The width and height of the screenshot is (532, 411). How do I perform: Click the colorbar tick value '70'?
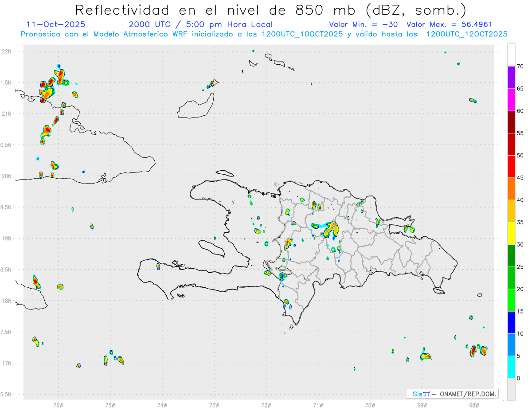[x=520, y=67]
